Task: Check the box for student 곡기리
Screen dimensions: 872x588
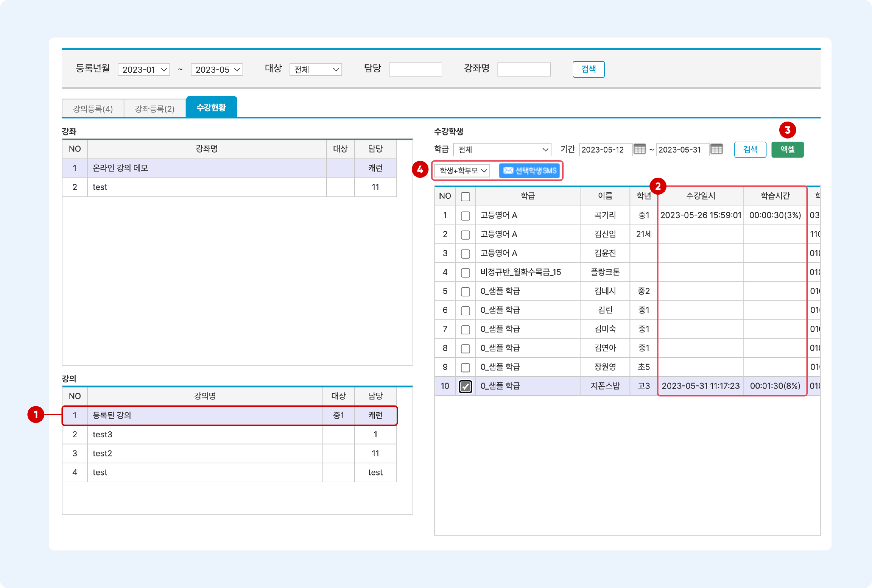Action: point(465,216)
